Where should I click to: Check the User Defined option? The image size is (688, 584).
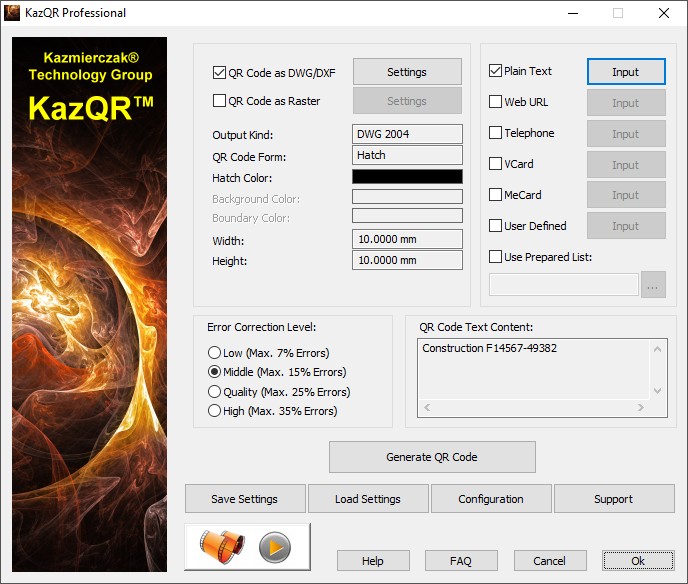pos(495,226)
